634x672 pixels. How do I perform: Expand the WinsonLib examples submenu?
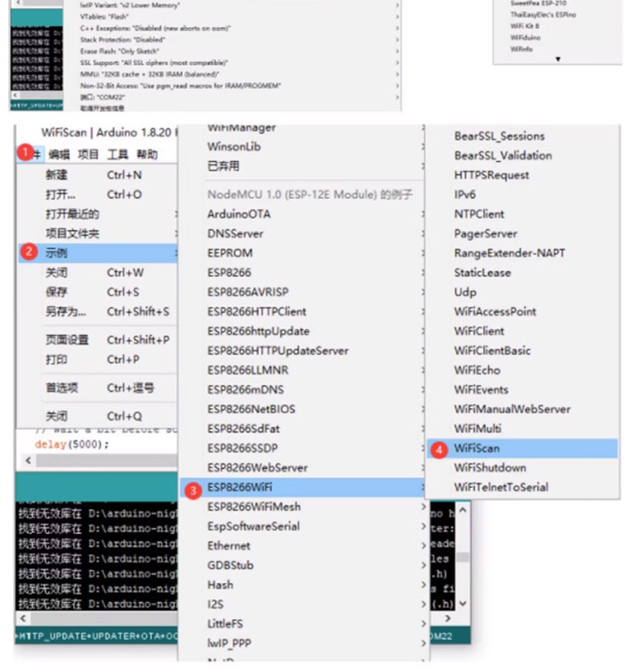pyautogui.click(x=303, y=147)
